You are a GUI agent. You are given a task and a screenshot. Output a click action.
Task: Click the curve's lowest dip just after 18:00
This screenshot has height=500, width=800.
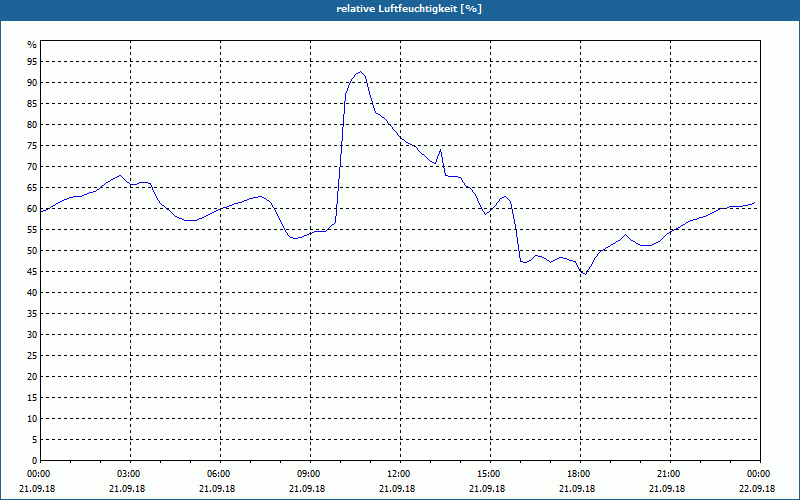[585, 274]
